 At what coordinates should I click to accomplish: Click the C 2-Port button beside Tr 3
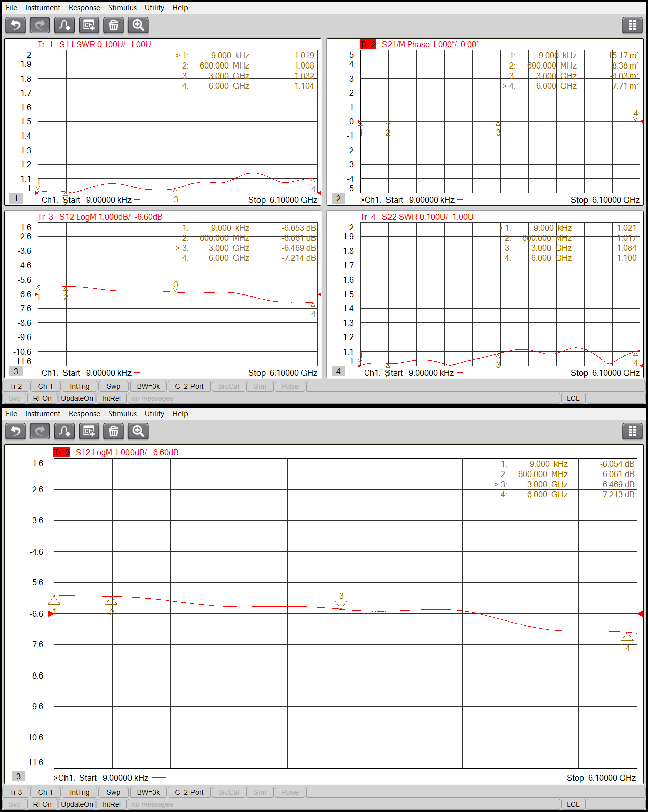[189, 792]
